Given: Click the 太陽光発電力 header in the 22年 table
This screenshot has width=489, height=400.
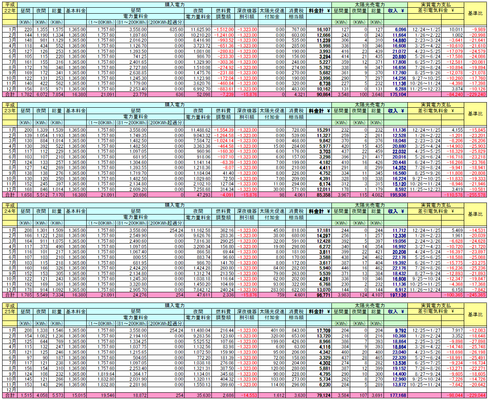Looking at the screenshot, I should click(x=369, y=5).
